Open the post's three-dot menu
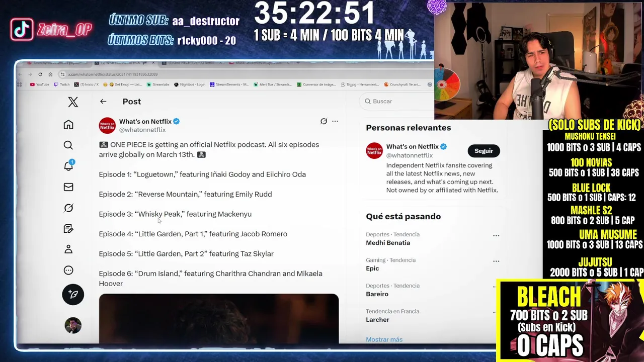 click(x=335, y=121)
